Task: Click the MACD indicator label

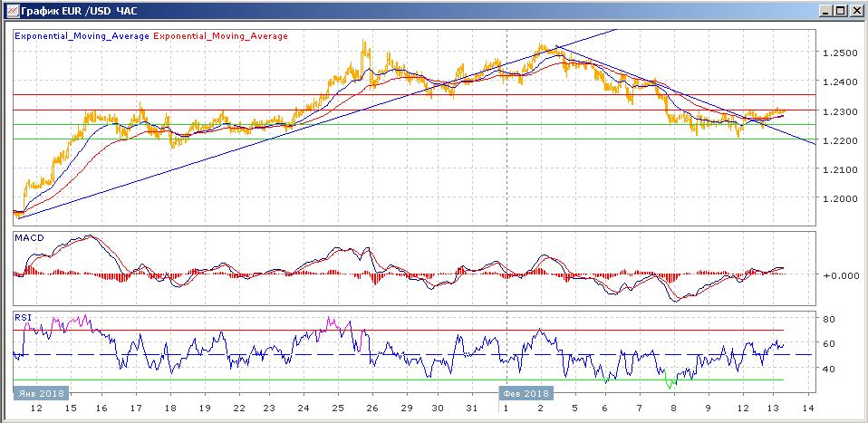Action: (29, 238)
